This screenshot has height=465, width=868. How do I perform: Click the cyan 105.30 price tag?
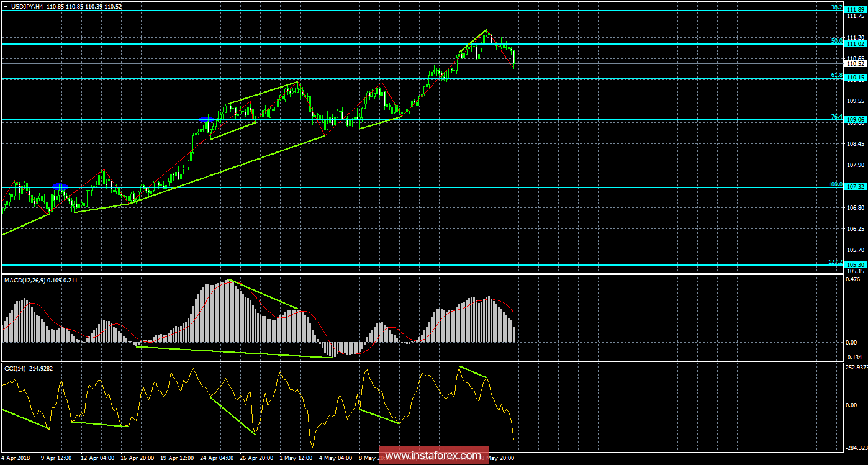(856, 265)
